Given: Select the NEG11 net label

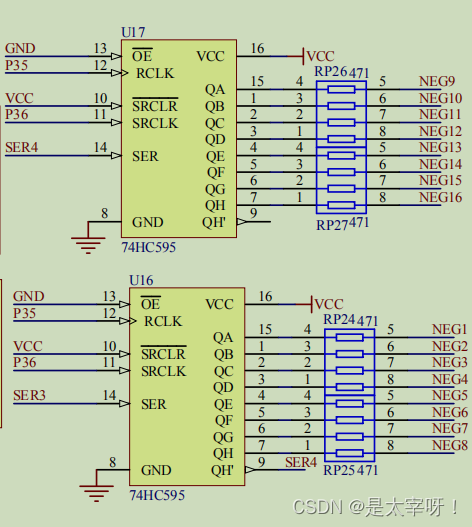Looking at the screenshot, I should (440, 115).
